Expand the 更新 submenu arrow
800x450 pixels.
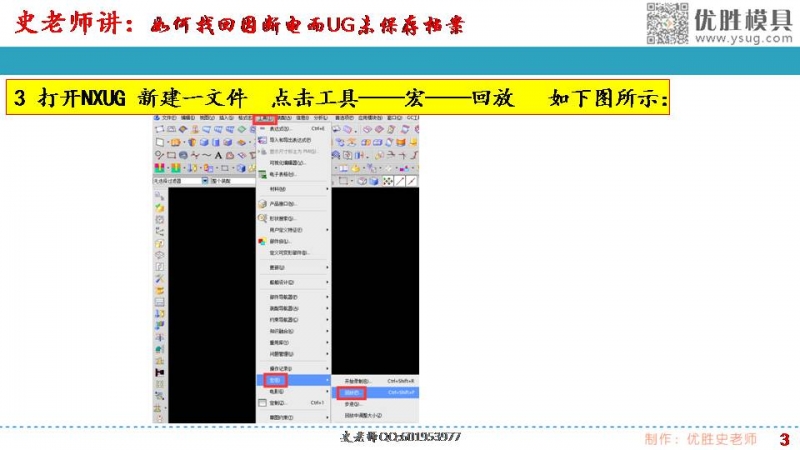(327, 267)
